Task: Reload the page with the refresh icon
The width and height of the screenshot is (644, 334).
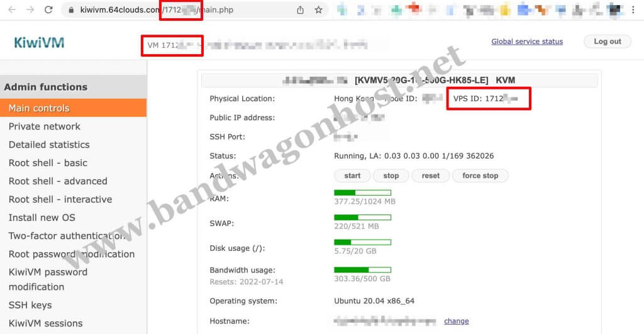Action: pyautogui.click(x=48, y=10)
